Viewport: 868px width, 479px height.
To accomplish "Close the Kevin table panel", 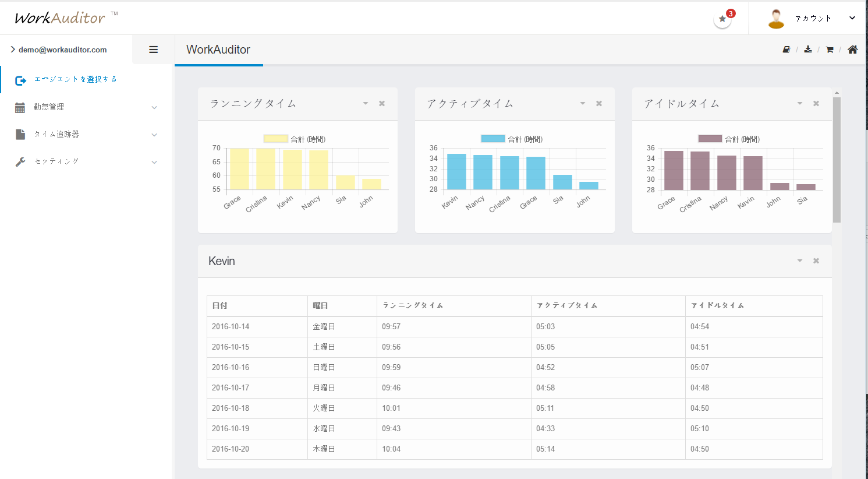I will tap(816, 260).
